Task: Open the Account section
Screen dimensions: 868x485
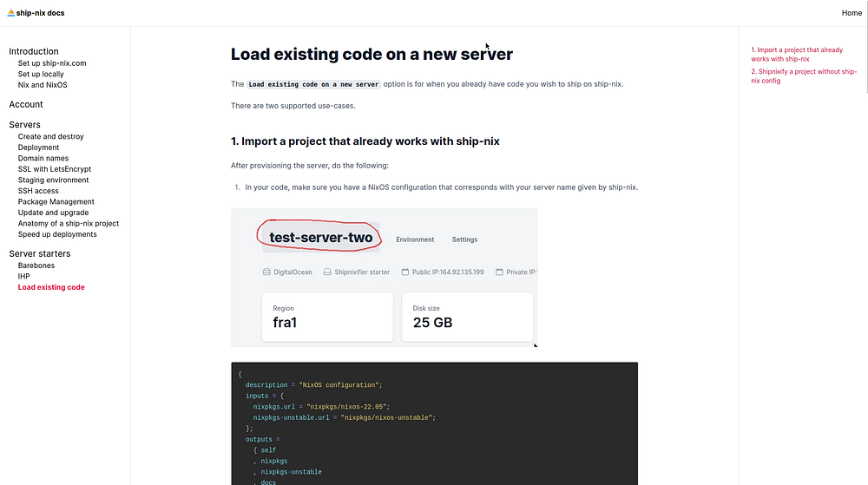Action: [26, 104]
